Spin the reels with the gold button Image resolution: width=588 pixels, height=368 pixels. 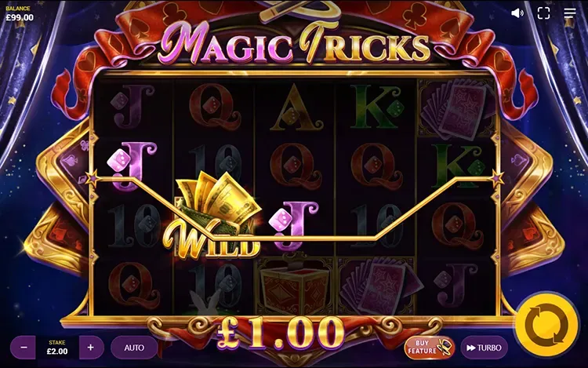point(546,325)
